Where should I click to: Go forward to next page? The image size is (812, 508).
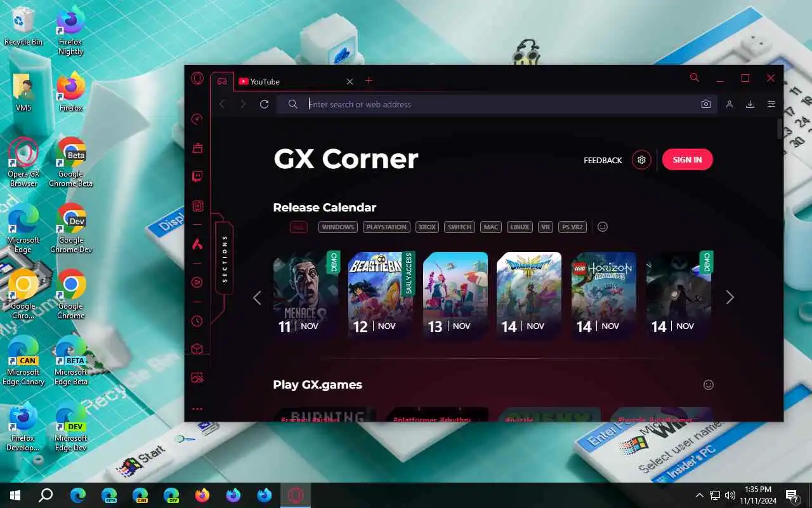[x=243, y=104]
